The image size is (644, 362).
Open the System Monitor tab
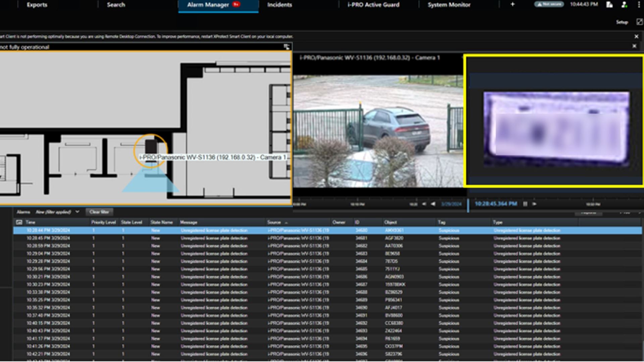(x=449, y=5)
